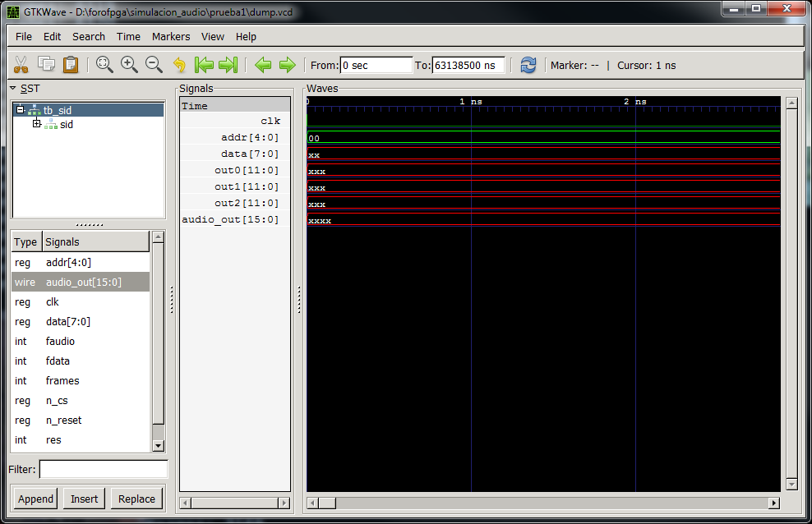This screenshot has width=812, height=524.
Task: Click the Cut traces scissors icon
Action: [x=21, y=65]
